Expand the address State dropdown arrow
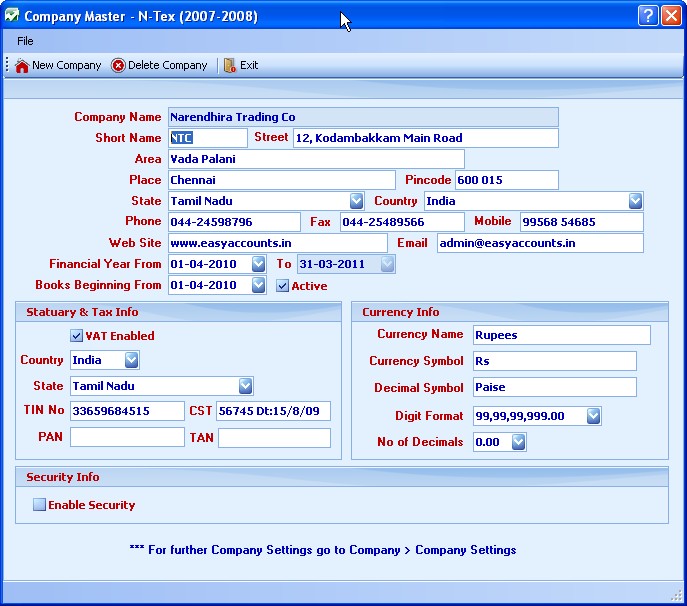The width and height of the screenshot is (687, 606). [x=356, y=201]
